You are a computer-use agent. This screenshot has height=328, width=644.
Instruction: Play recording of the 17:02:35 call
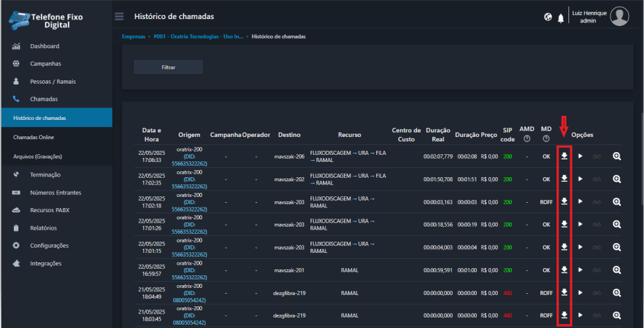pyautogui.click(x=580, y=179)
